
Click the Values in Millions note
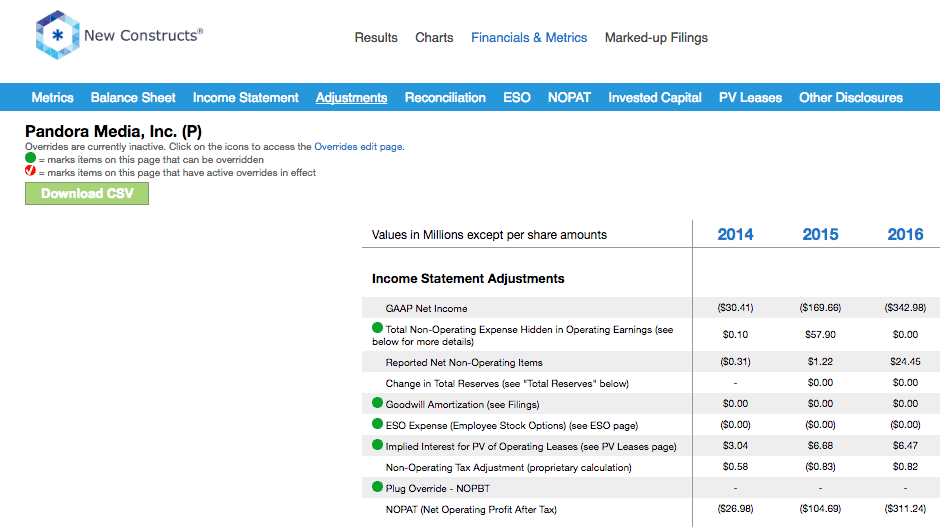point(489,235)
